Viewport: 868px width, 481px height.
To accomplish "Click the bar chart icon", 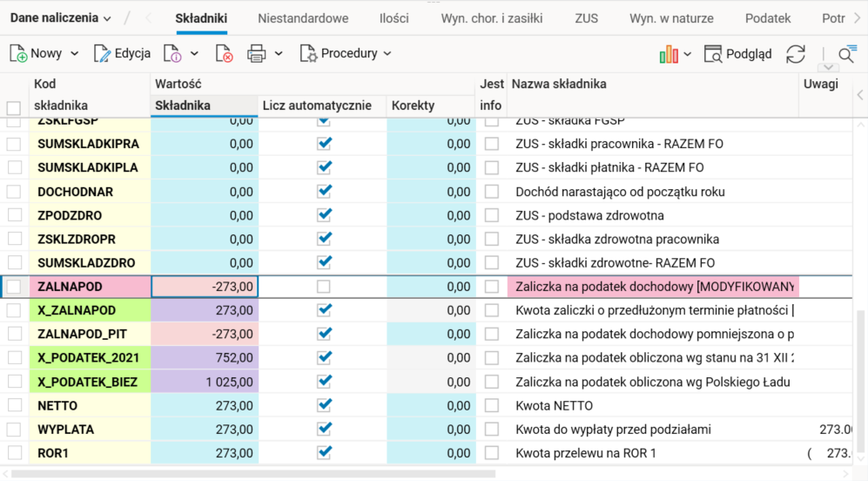I will tap(669, 54).
